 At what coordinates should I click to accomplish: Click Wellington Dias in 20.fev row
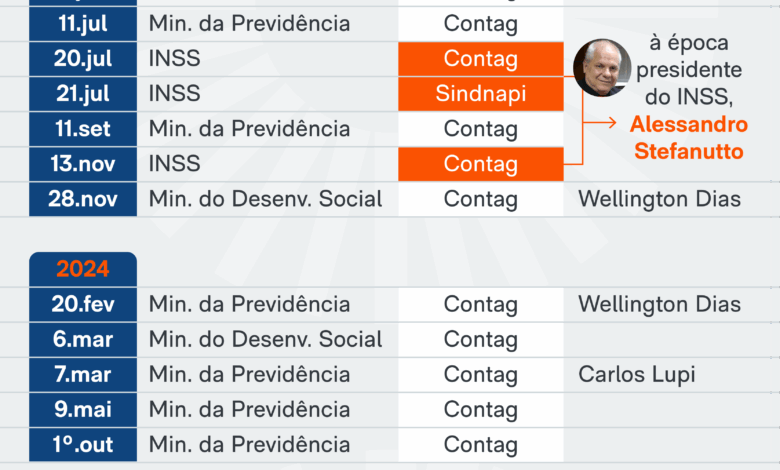[x=660, y=304]
